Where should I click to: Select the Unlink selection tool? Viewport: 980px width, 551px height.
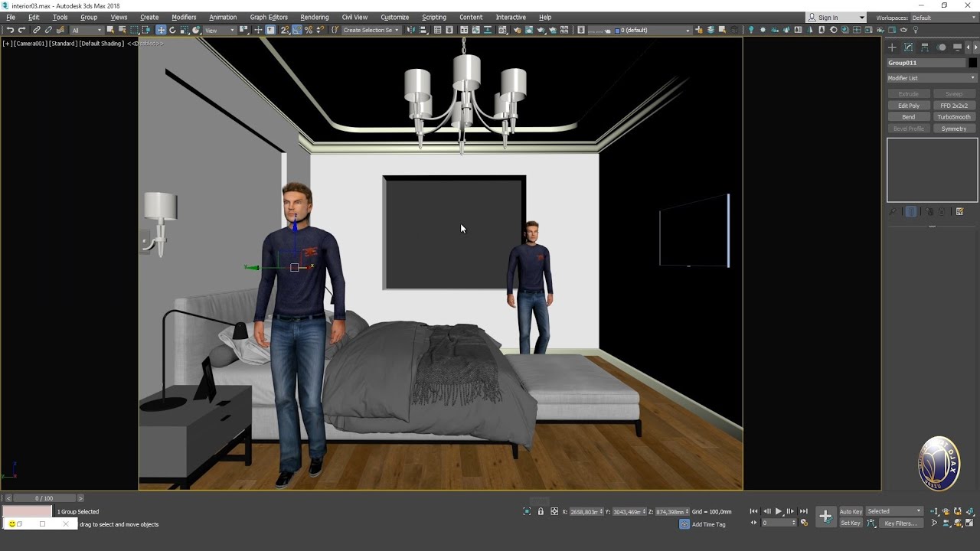click(48, 30)
